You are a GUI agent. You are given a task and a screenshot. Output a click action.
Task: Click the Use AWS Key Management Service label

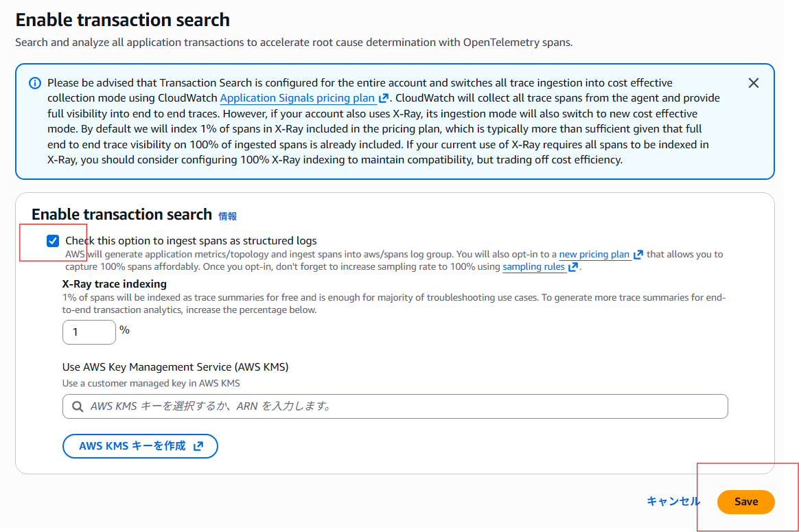tap(175, 367)
